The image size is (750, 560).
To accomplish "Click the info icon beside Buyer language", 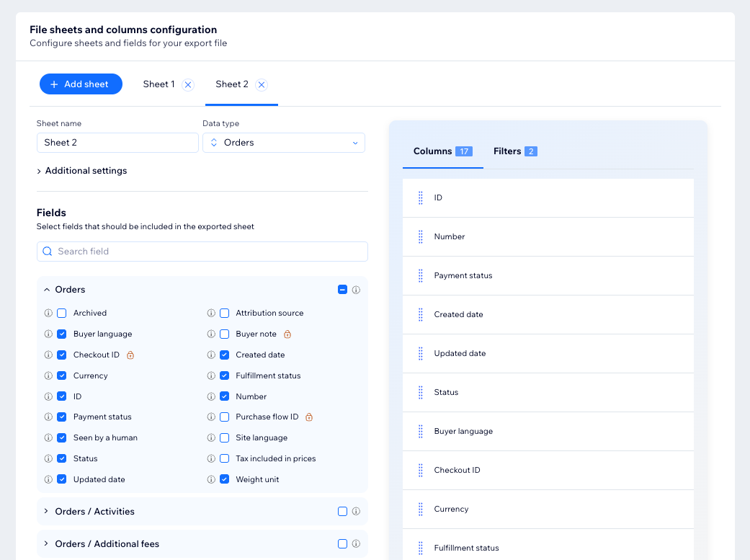I will click(x=48, y=334).
